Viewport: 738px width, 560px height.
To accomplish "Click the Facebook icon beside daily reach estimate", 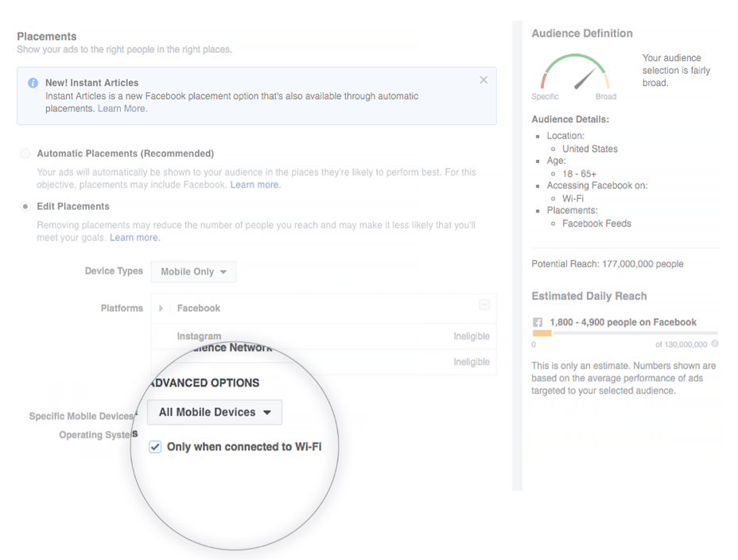I will pyautogui.click(x=538, y=322).
